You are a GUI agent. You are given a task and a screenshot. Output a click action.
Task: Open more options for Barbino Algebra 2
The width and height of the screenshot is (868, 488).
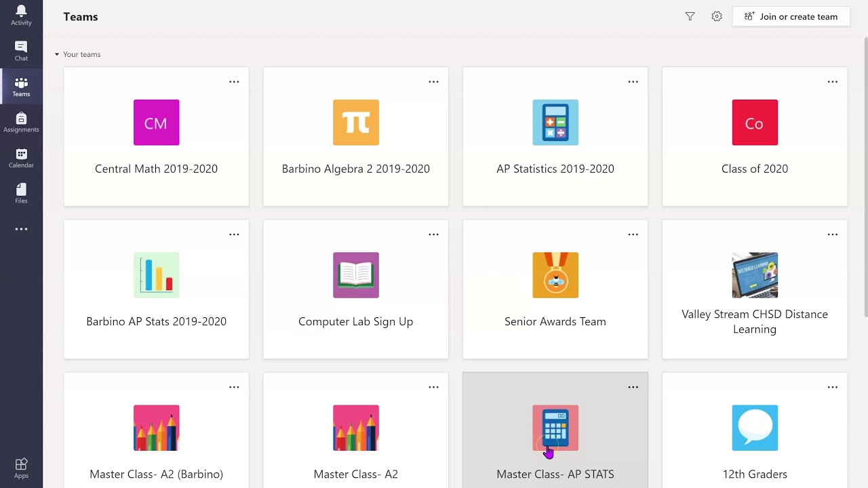coord(433,82)
